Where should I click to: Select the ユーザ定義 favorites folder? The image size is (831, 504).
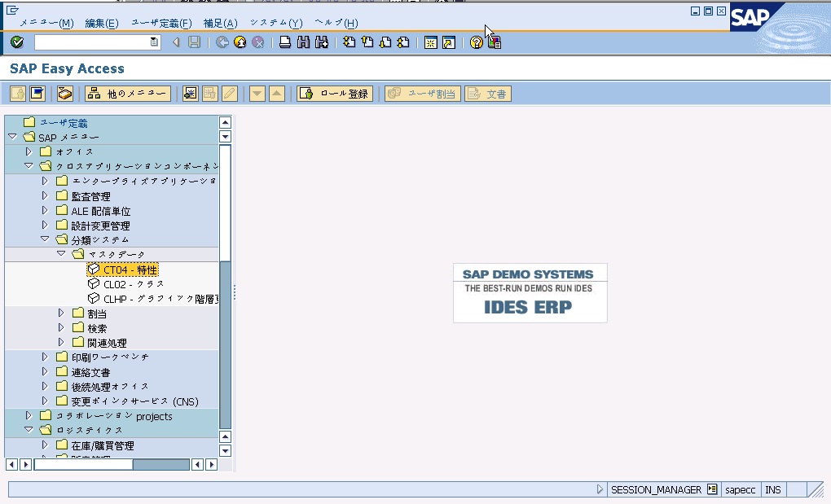click(63, 123)
